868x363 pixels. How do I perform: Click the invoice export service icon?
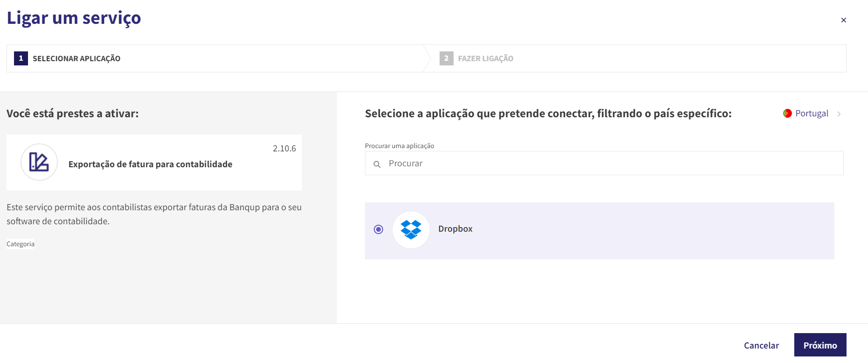pos(39,162)
